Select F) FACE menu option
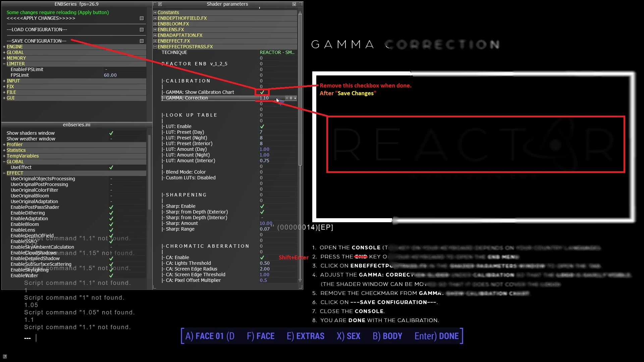 pos(261,336)
